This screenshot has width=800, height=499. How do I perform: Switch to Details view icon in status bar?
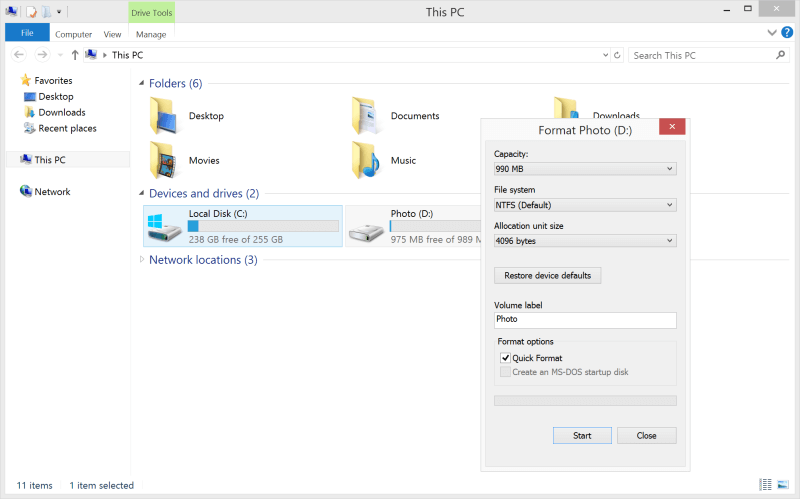coord(765,484)
